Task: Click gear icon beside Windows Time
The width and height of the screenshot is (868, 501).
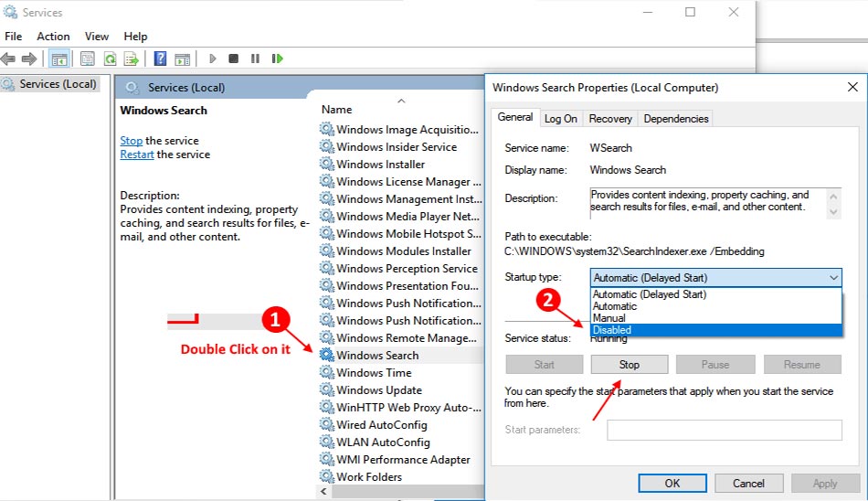Action: [327, 372]
